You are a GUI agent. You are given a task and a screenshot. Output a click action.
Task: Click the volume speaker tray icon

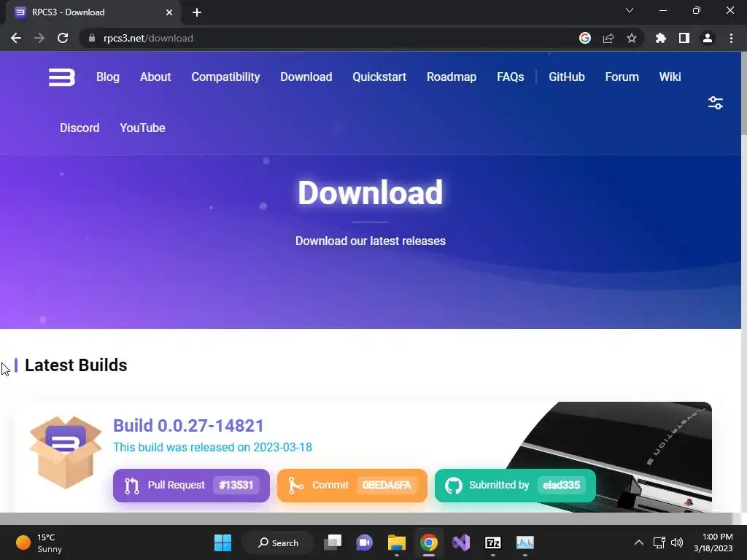[676, 542]
